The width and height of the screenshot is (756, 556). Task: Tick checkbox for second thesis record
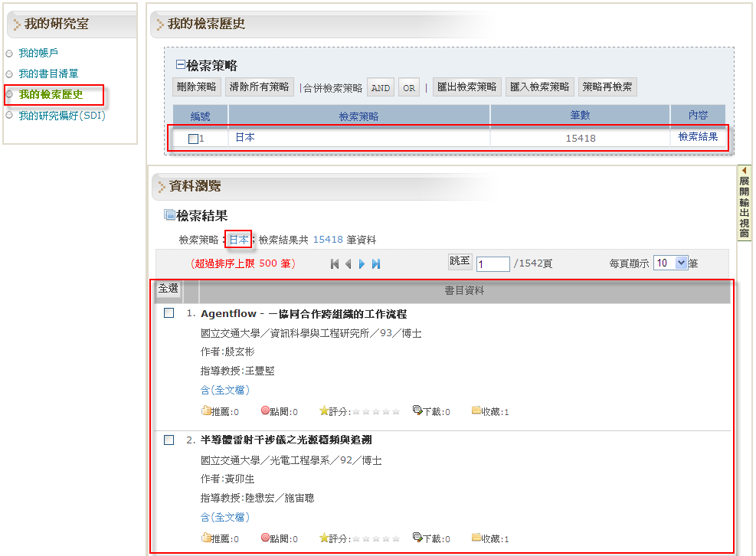point(169,440)
